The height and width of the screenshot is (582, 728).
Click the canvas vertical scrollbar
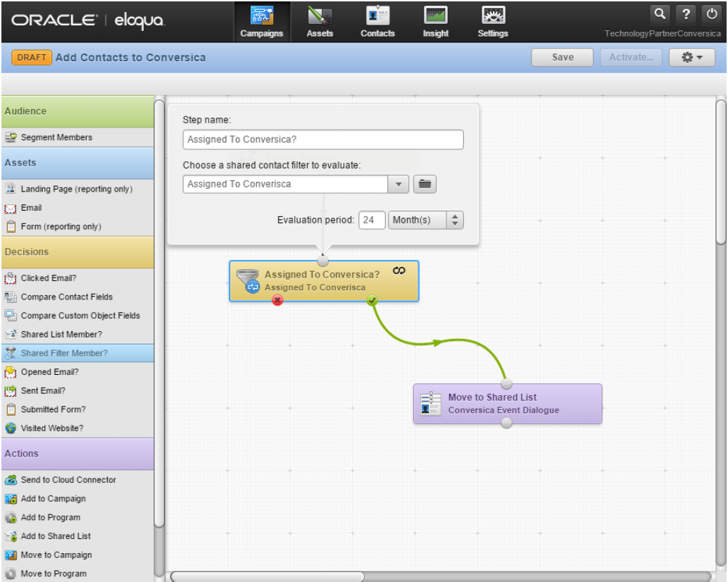click(x=720, y=172)
